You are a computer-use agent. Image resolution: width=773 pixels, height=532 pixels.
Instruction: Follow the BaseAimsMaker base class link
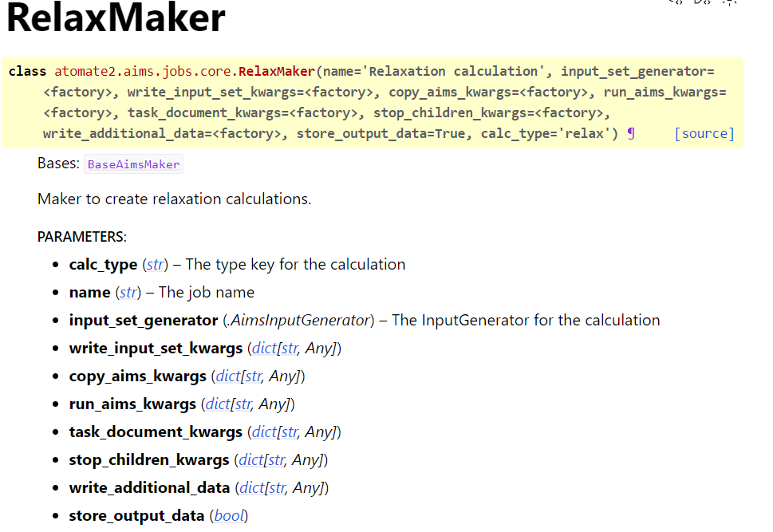[134, 164]
